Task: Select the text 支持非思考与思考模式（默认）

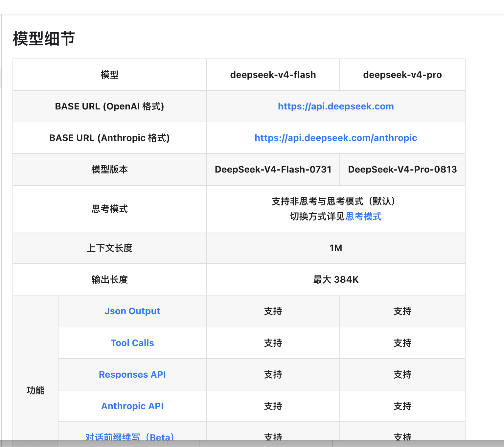Action: pyautogui.click(x=333, y=201)
